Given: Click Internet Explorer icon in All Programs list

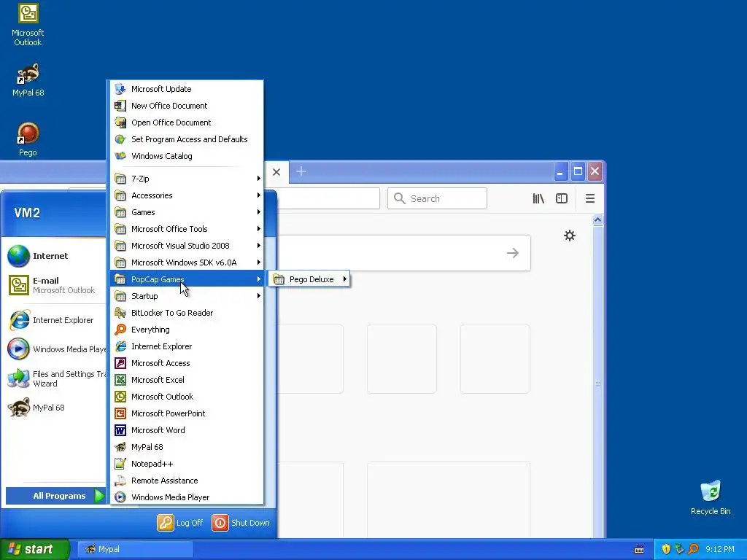Looking at the screenshot, I should pyautogui.click(x=120, y=346).
